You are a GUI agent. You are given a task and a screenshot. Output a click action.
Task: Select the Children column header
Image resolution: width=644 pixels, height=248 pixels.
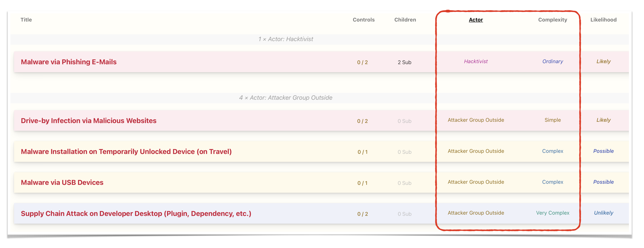pos(405,20)
